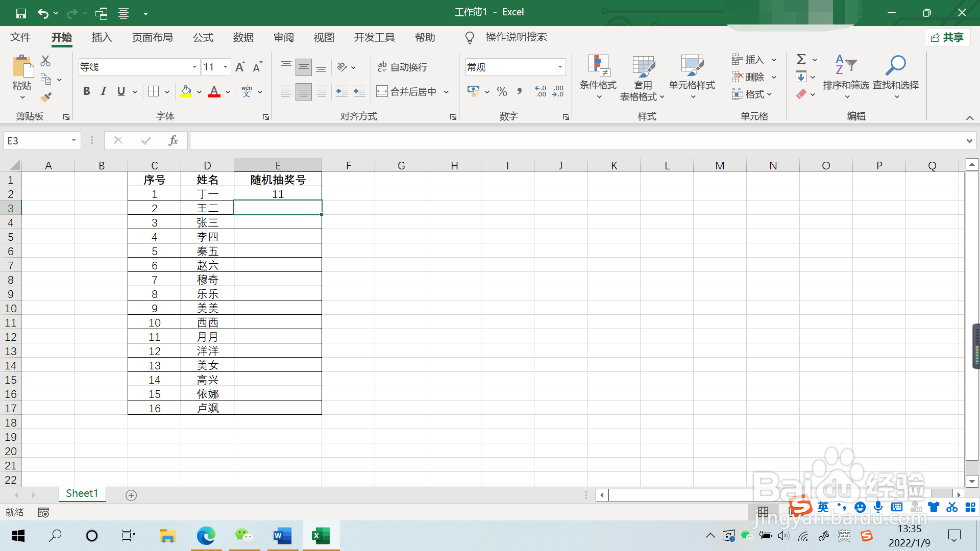Viewport: 980px width, 551px height.
Task: Open Word from the taskbar
Action: (x=282, y=536)
